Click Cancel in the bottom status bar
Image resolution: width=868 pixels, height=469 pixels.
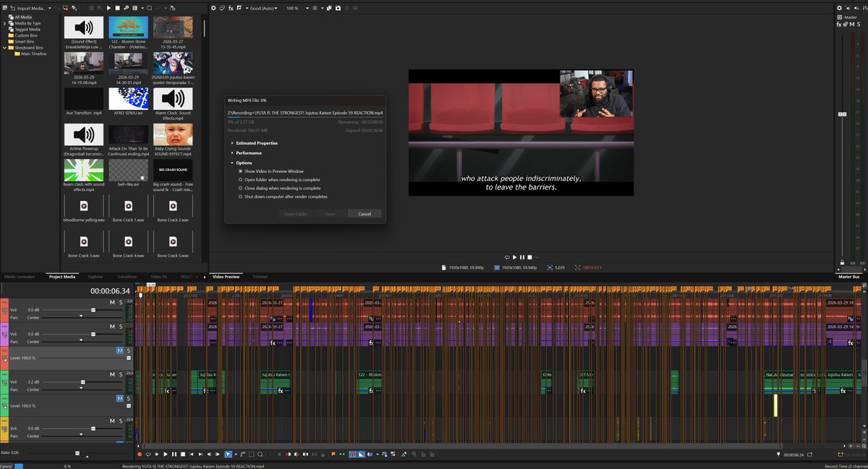click(x=7, y=466)
